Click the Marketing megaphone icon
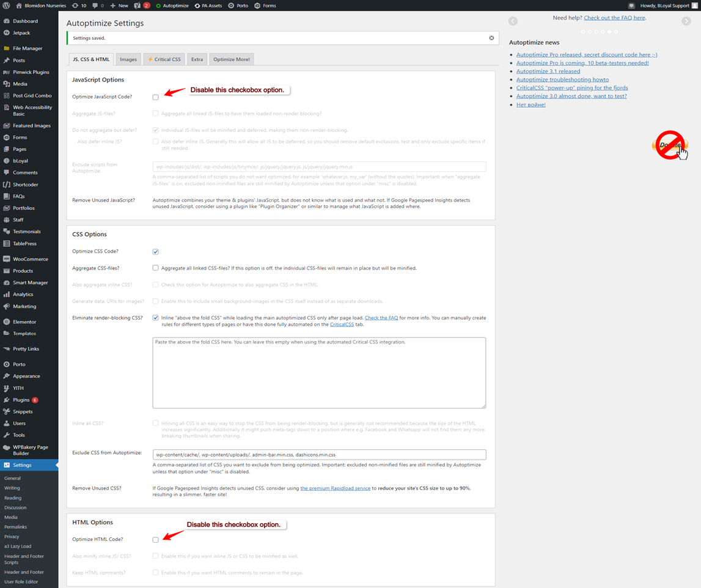The height and width of the screenshot is (588, 701). coord(6,306)
